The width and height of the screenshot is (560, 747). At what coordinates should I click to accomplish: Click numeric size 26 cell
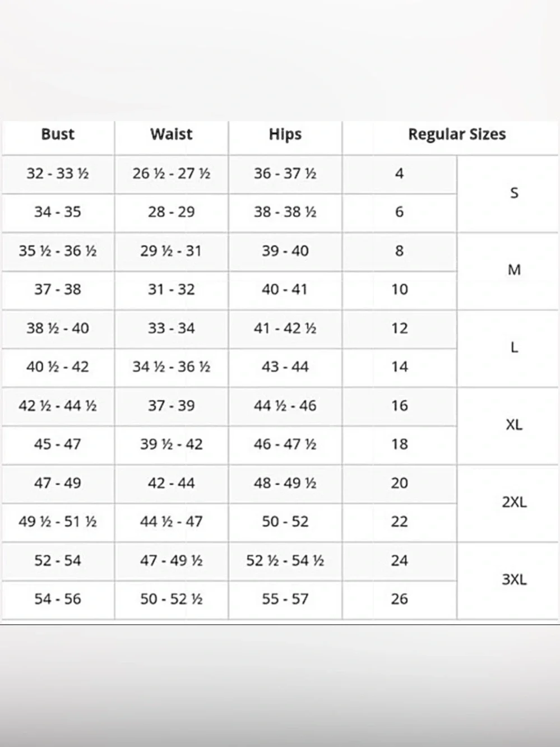[399, 599]
